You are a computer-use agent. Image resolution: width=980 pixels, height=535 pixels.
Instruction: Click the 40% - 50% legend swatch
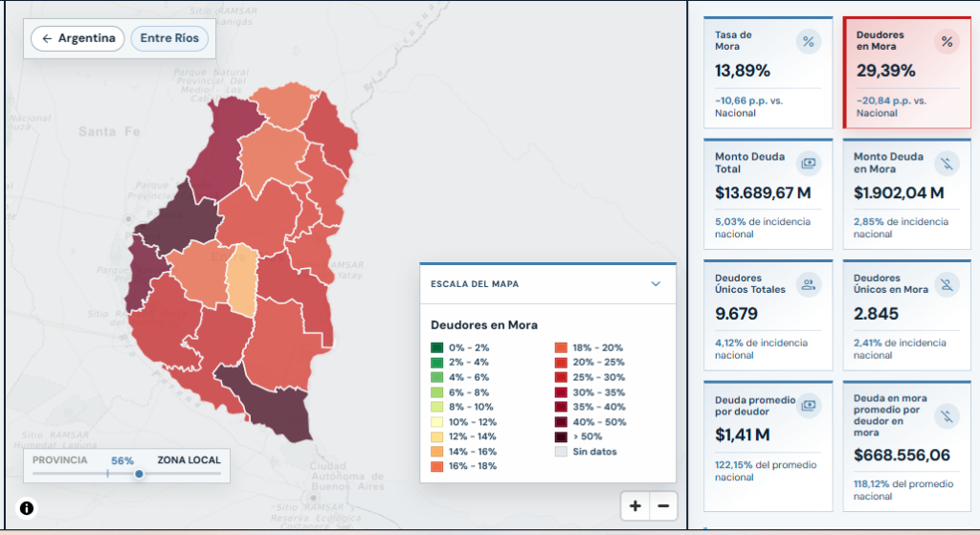(561, 422)
